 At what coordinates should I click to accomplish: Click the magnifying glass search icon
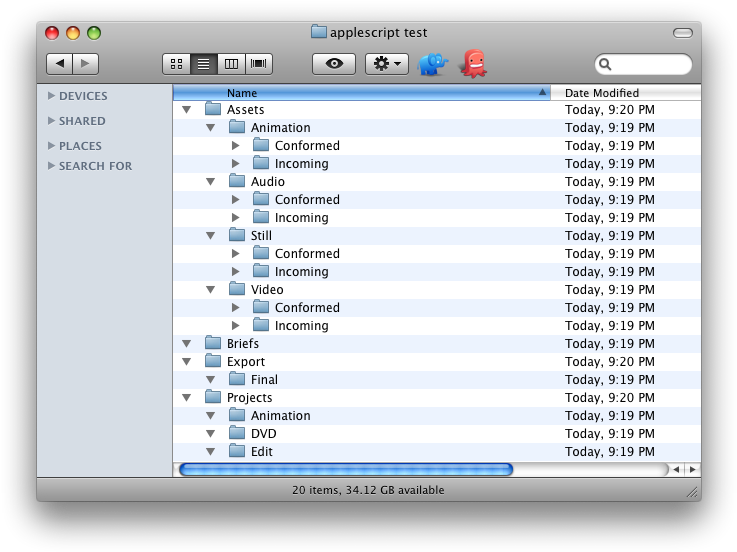pyautogui.click(x=605, y=64)
